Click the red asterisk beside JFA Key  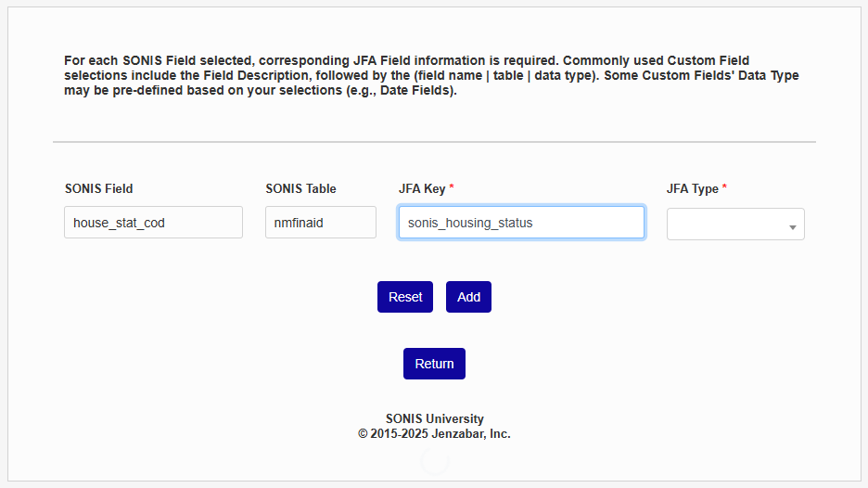[x=452, y=188]
